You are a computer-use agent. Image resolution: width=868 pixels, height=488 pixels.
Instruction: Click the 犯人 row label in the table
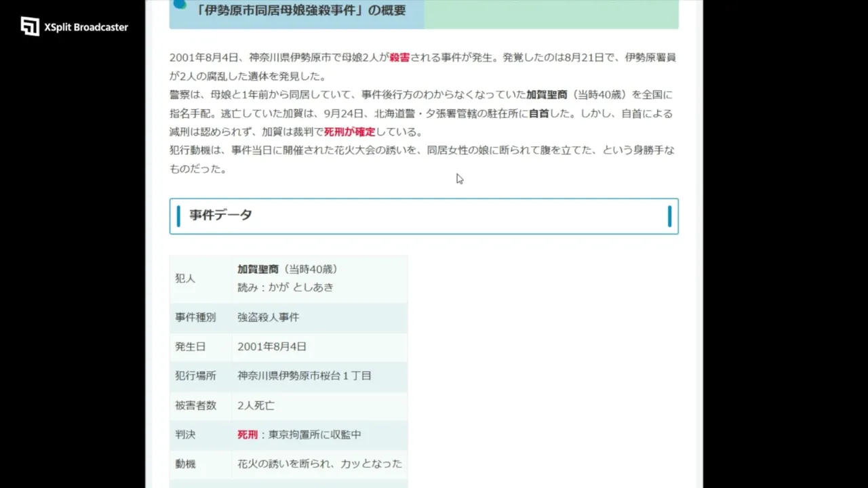tap(185, 279)
